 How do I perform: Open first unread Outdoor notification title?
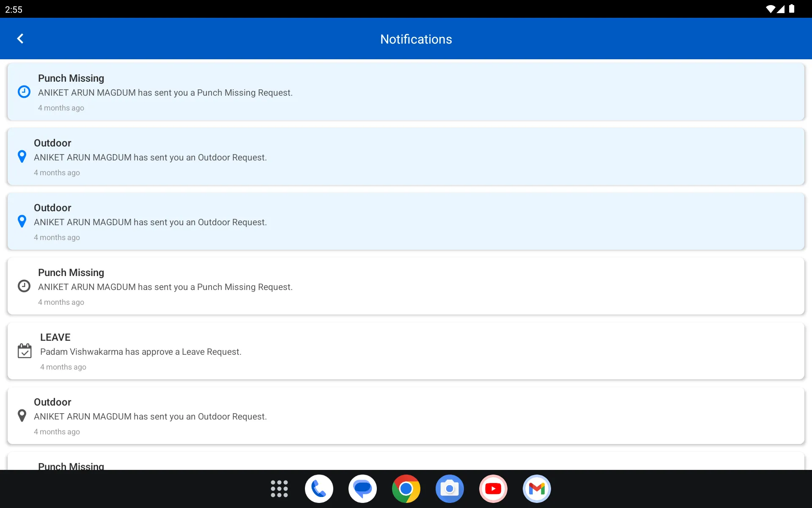coord(52,143)
